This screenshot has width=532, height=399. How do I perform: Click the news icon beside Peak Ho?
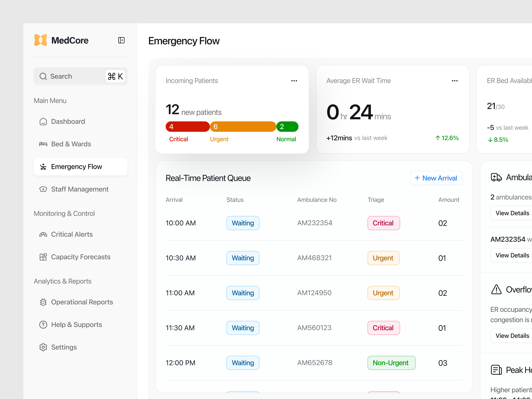click(496, 370)
